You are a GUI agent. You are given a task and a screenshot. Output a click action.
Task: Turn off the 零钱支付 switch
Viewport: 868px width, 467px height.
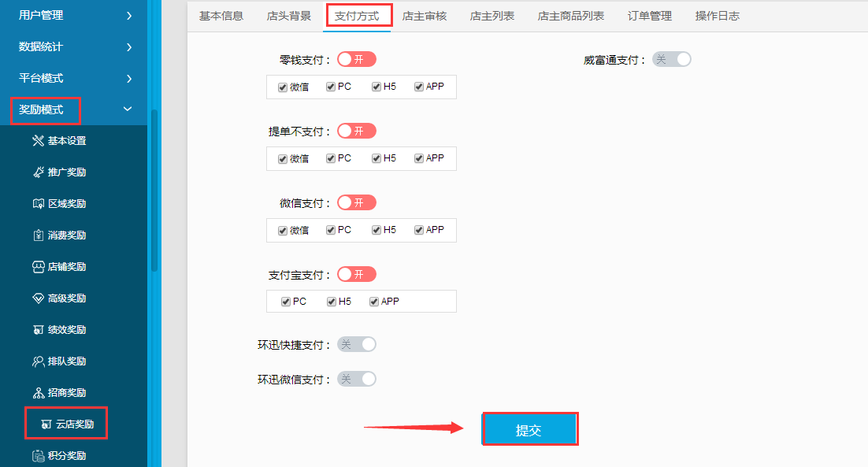[357, 59]
